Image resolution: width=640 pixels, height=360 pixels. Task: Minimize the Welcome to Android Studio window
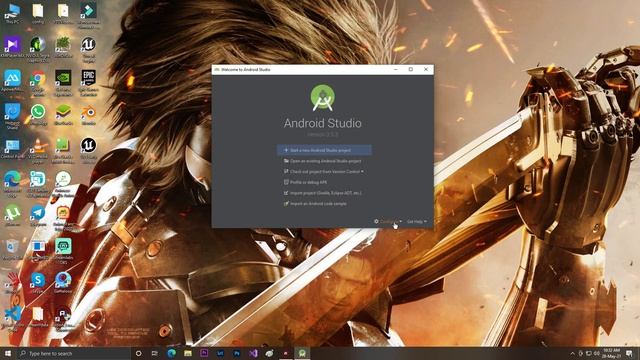coord(396,69)
